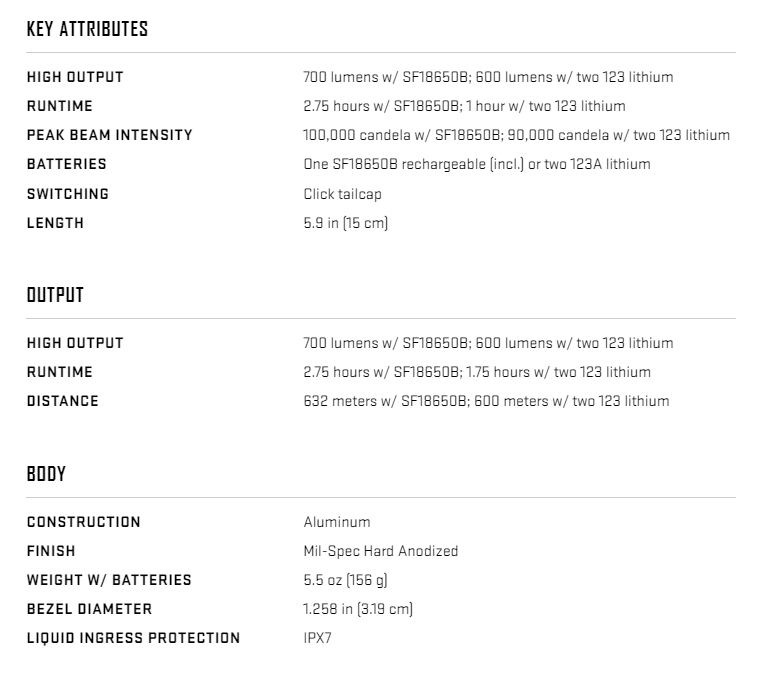Click the Click tailcap value
This screenshot has height=679, width=761.
[x=343, y=194]
